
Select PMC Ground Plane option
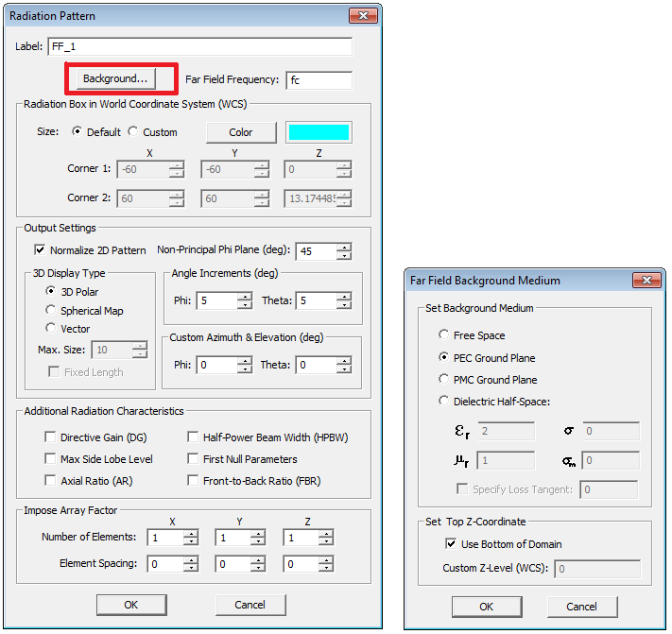pos(443,379)
